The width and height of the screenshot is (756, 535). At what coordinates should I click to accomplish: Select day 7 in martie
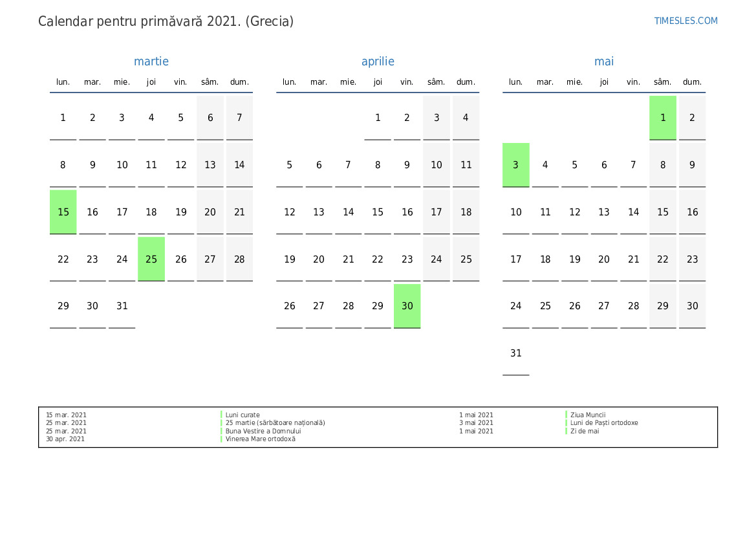tap(239, 118)
